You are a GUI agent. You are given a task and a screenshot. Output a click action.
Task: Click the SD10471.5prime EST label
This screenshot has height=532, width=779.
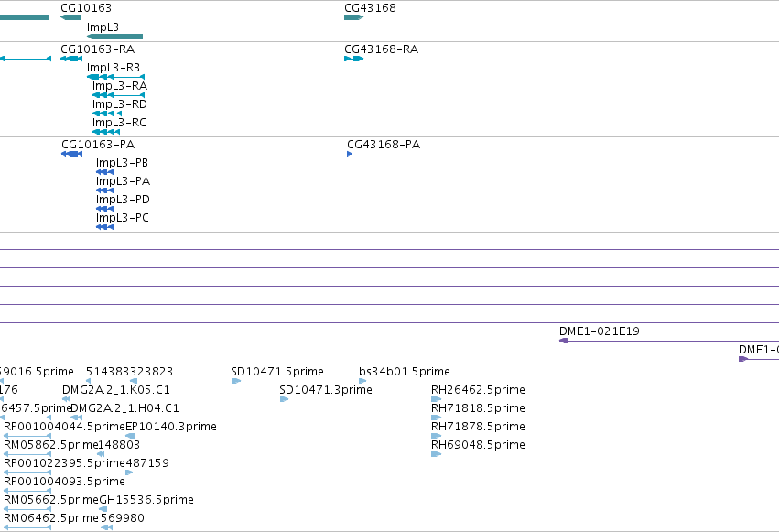pos(277,372)
